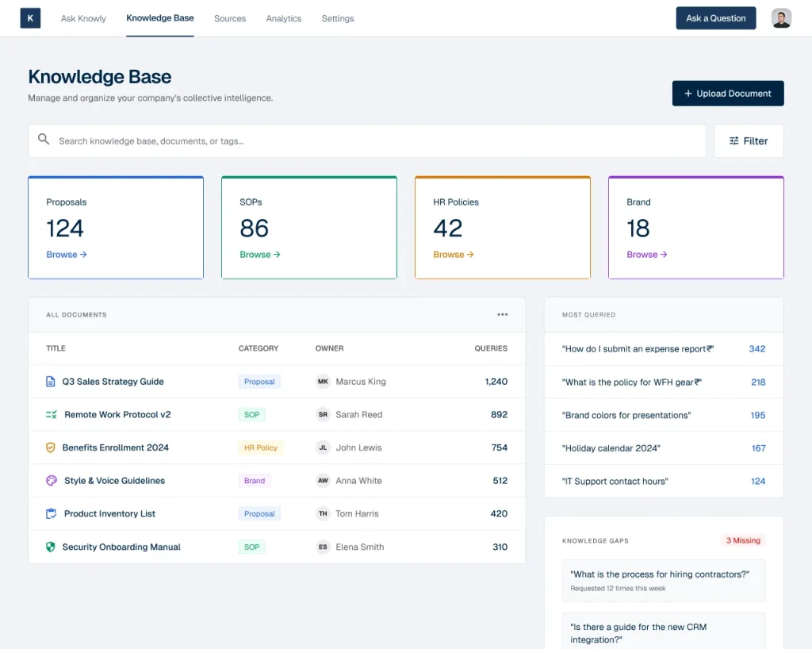This screenshot has height=649, width=812.
Task: Open new CRM integration gap card
Action: (664, 631)
